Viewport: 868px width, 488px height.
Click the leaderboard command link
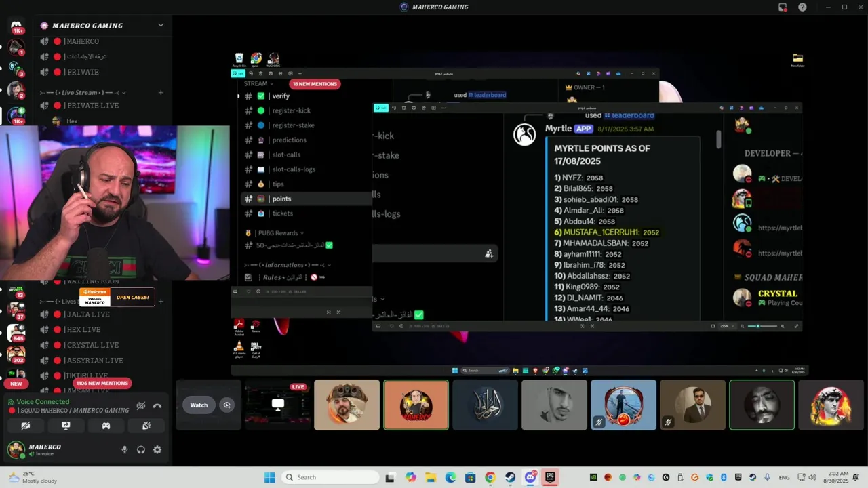[x=629, y=115]
